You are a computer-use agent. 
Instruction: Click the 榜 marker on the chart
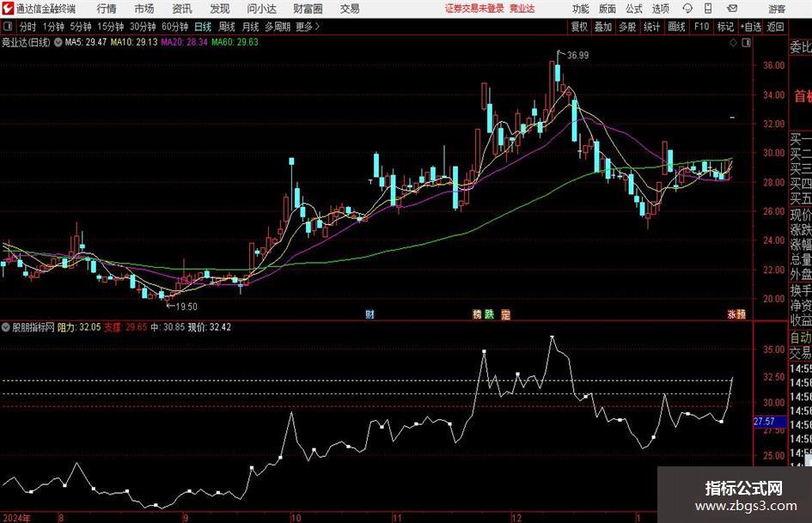[477, 314]
